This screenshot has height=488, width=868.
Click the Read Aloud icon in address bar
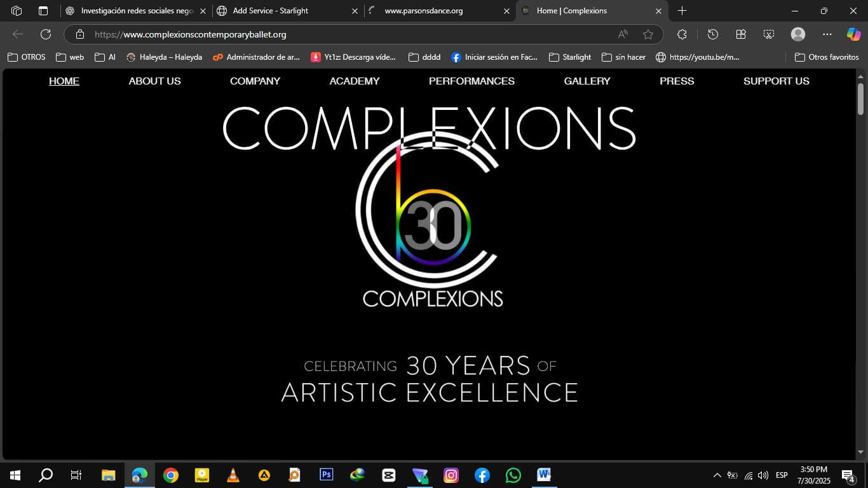[x=623, y=34]
